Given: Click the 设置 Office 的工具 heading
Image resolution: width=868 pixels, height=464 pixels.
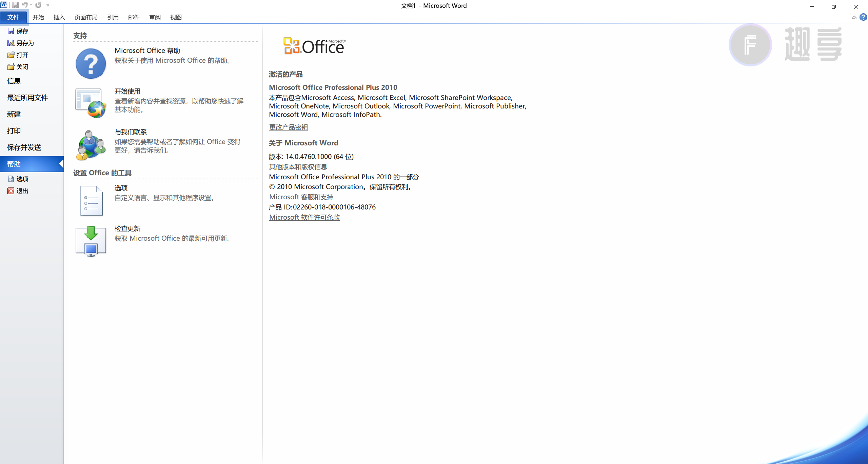Looking at the screenshot, I should [102, 173].
